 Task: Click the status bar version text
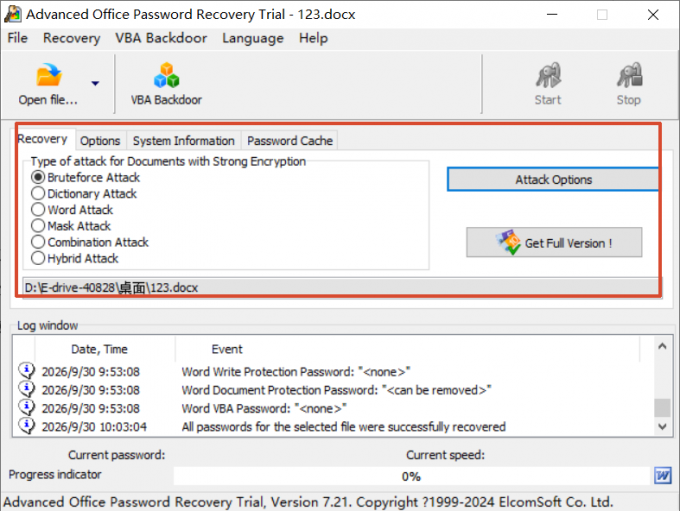coord(308,502)
